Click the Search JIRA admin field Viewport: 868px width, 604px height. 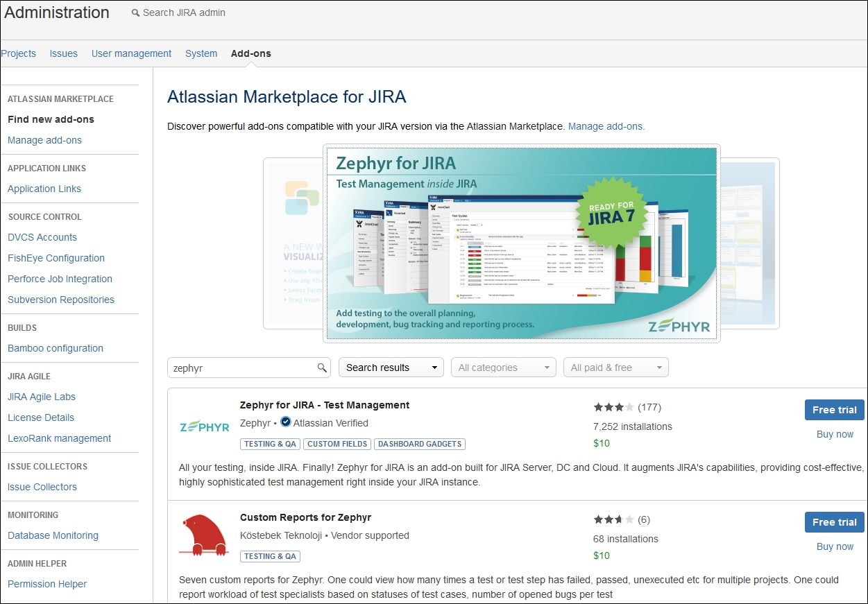[184, 12]
